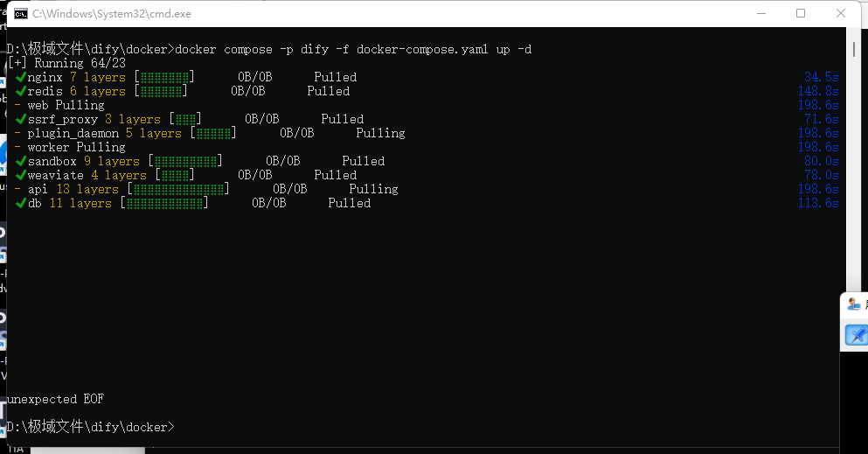Click the docker compose command text

[353, 50]
